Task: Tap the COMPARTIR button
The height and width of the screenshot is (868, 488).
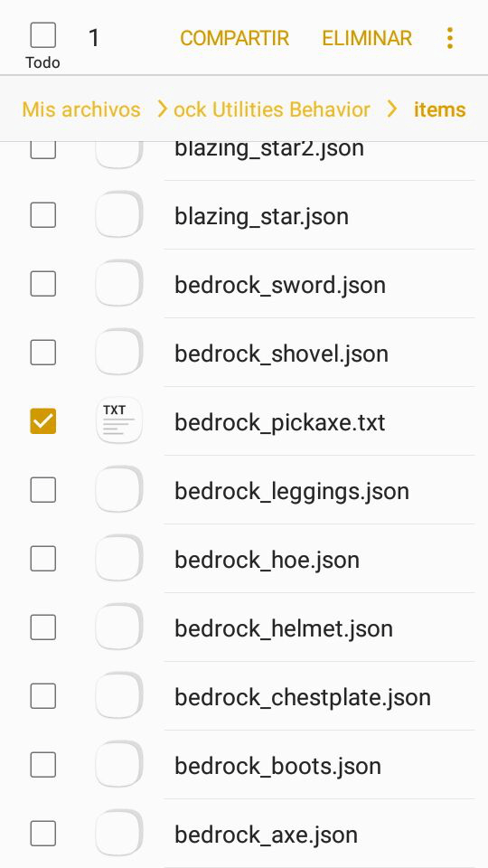Action: click(235, 38)
